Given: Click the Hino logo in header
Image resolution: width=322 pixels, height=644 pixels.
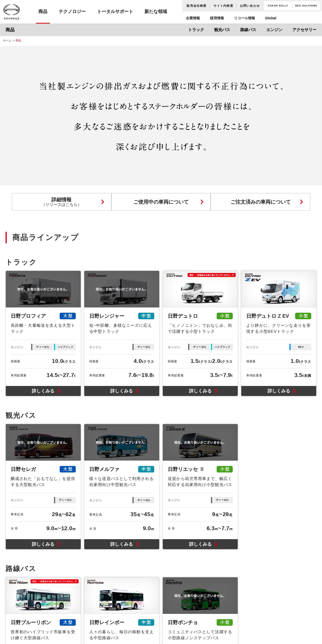Looking at the screenshot, I should tap(11, 12).
